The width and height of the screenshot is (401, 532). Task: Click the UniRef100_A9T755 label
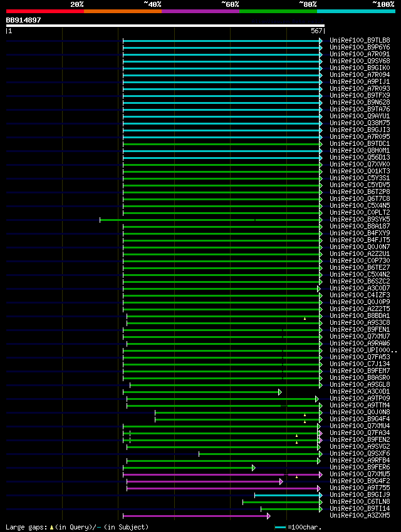point(360,488)
